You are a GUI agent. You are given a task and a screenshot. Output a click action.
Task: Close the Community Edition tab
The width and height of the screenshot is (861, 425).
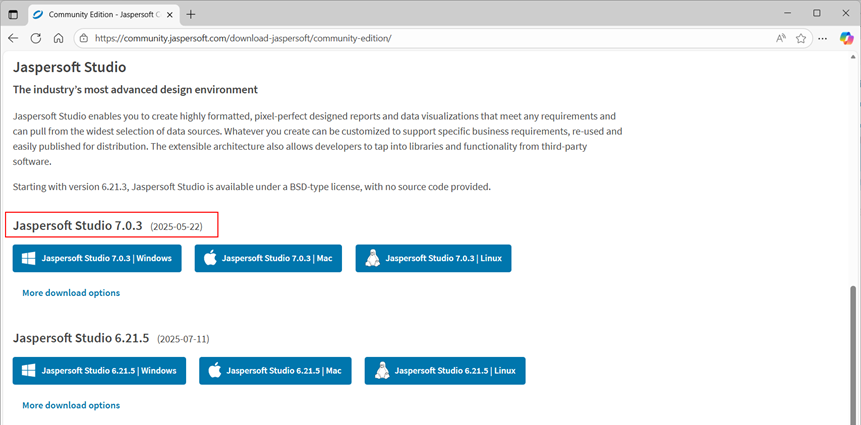[x=168, y=14]
